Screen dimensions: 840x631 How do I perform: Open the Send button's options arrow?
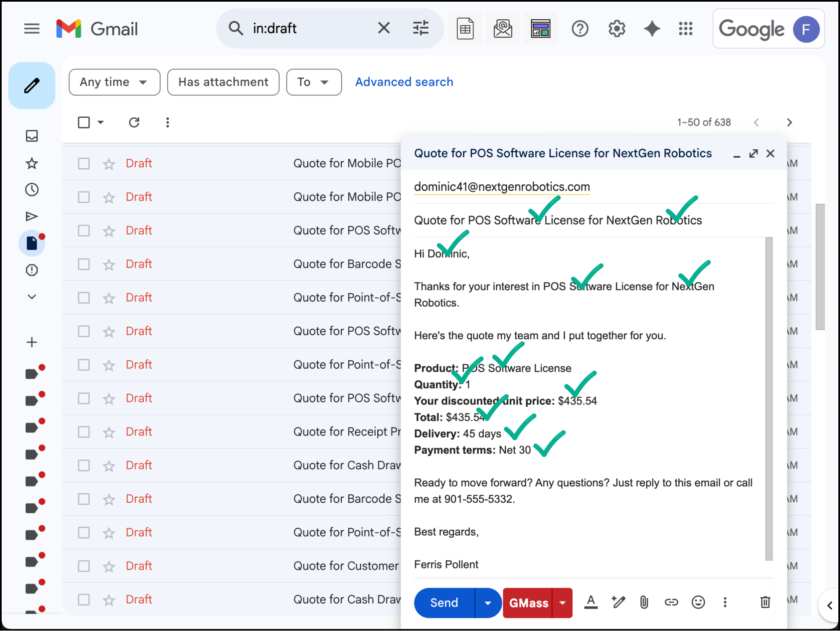click(x=487, y=602)
